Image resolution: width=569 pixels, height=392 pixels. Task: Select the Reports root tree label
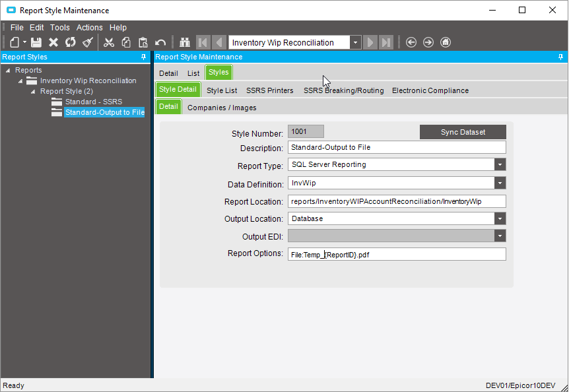(x=28, y=71)
